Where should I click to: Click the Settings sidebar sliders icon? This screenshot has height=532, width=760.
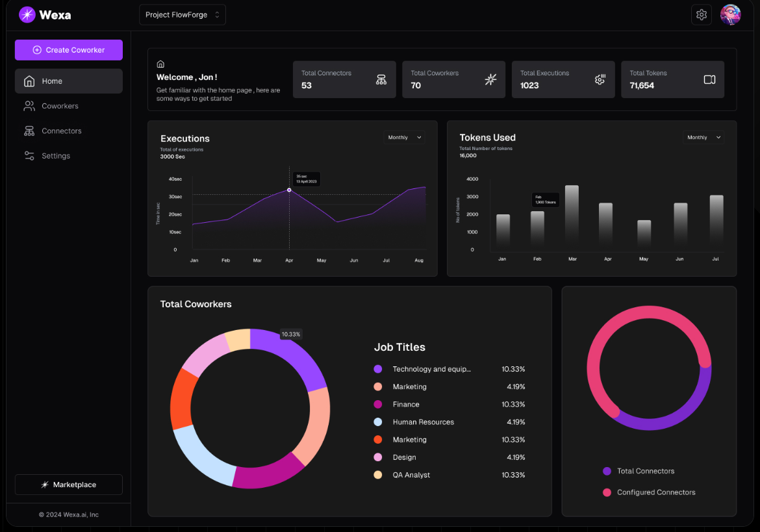(x=29, y=155)
